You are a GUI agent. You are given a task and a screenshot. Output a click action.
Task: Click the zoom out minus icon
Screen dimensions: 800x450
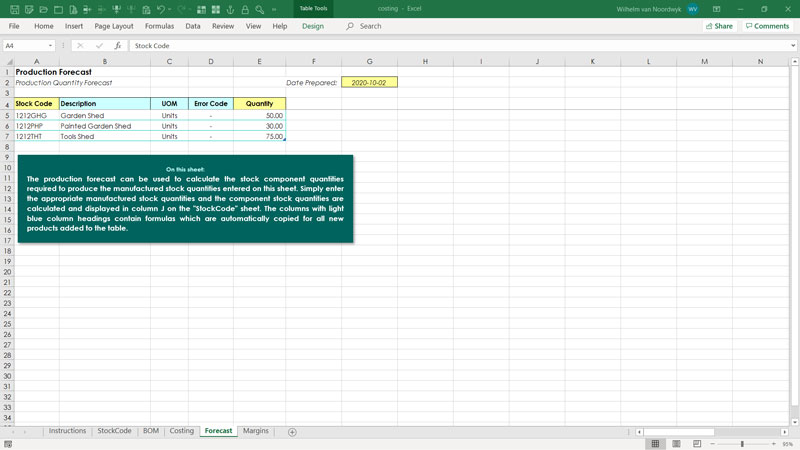click(713, 444)
